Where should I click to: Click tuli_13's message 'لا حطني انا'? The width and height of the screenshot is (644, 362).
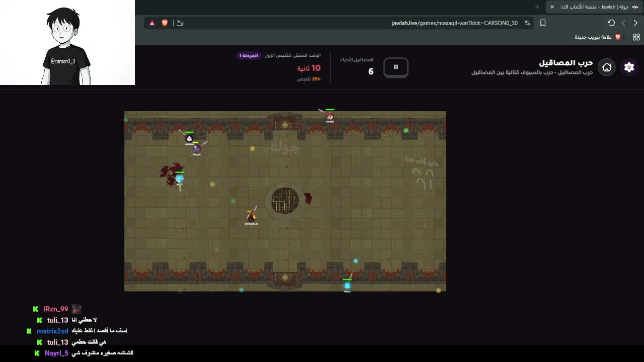pos(84,320)
